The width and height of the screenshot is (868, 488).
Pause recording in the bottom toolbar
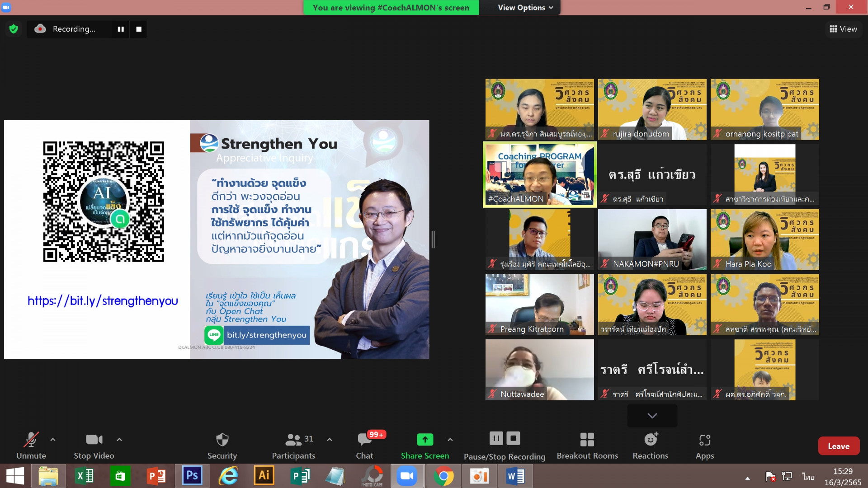[x=496, y=438]
